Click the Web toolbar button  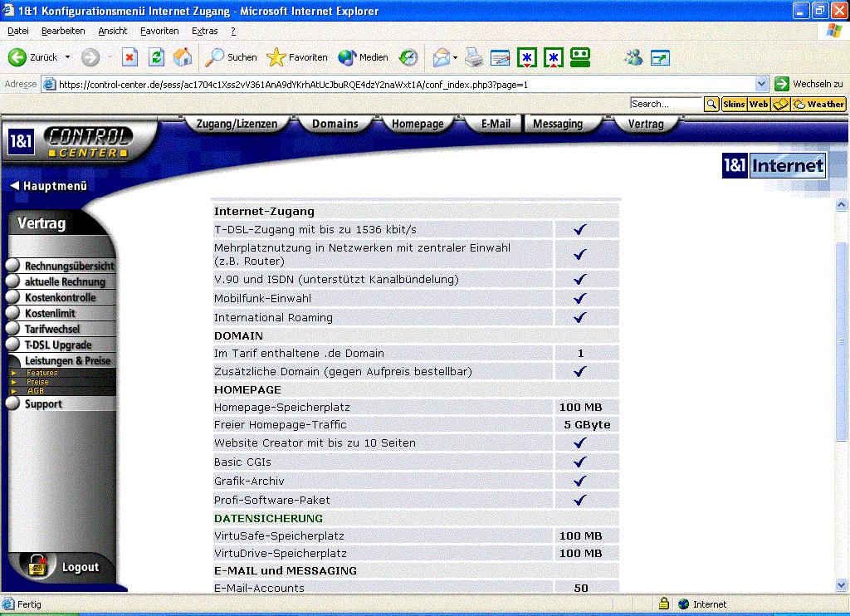[x=759, y=104]
